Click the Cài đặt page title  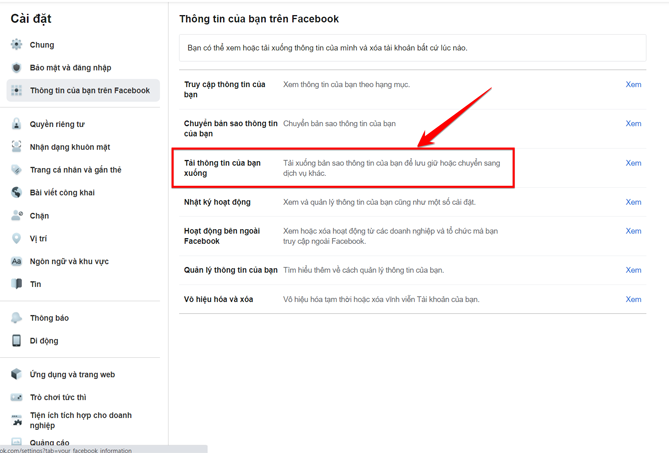pyautogui.click(x=31, y=19)
